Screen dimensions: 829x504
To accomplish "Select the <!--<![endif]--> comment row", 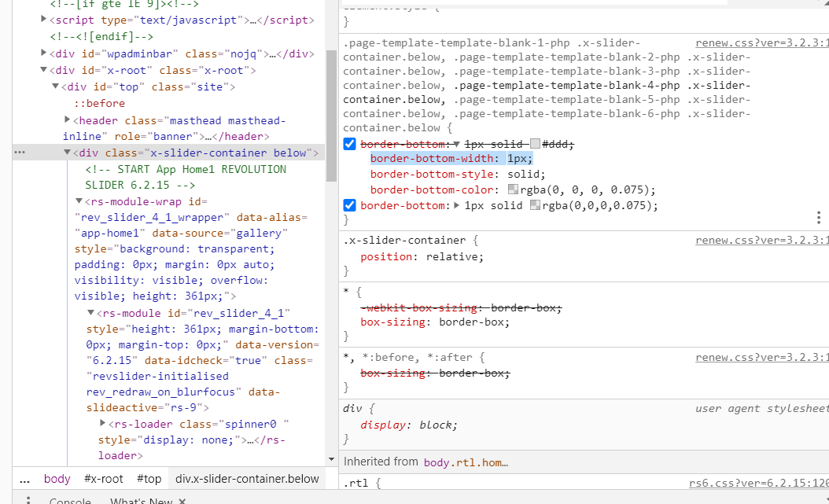I will pos(101,36).
